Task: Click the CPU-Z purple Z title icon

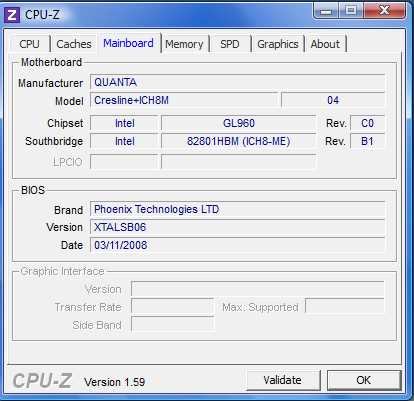Action: pos(12,15)
